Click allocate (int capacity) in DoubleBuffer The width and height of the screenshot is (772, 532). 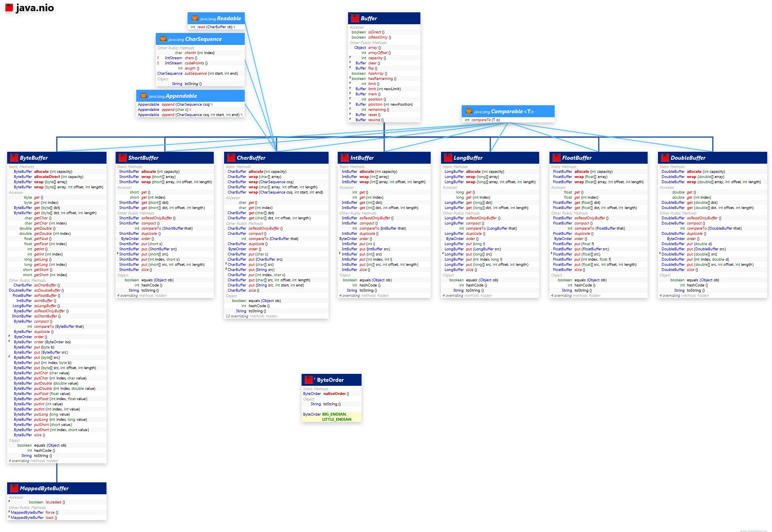click(x=706, y=172)
